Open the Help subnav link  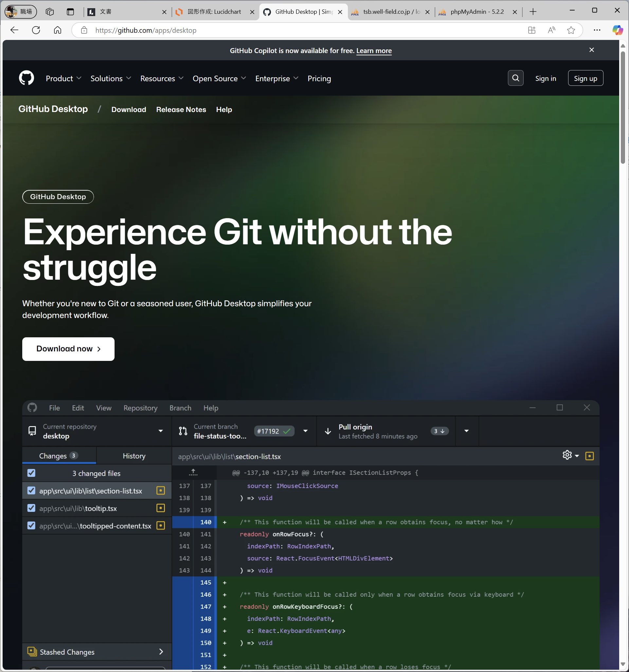(224, 109)
